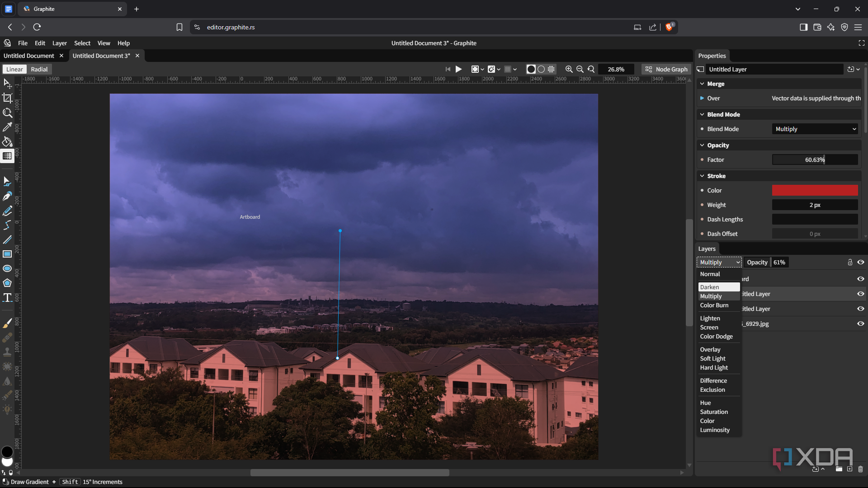Switch gradient type to Linear
The image size is (868, 488).
click(14, 69)
